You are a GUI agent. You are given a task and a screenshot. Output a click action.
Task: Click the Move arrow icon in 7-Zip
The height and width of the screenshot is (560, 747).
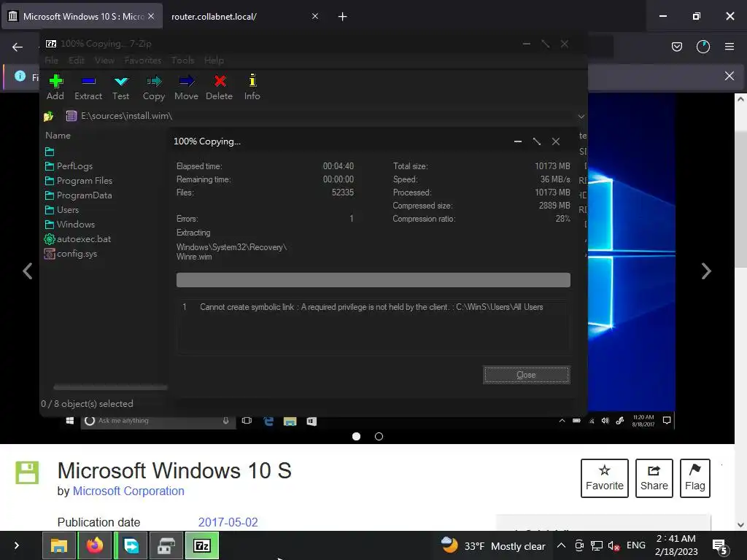187,81
